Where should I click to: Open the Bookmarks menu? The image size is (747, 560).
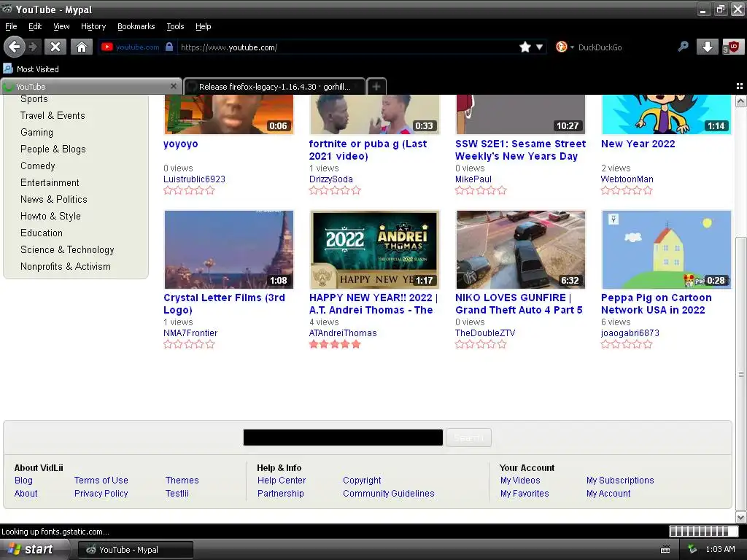click(136, 26)
